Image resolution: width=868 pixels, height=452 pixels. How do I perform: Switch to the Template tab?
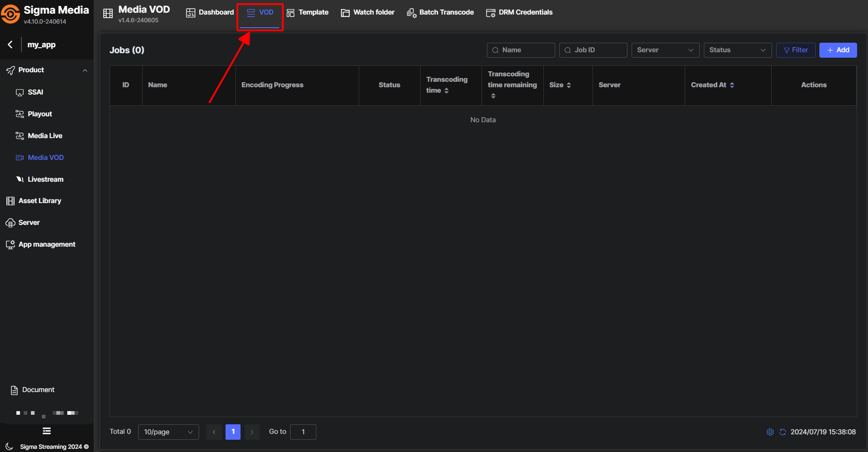(307, 12)
